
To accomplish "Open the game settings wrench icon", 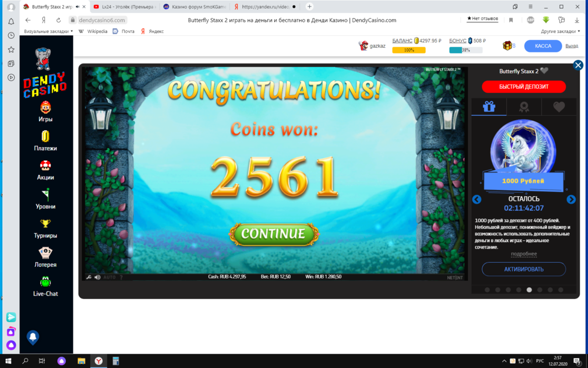I will [x=89, y=277].
